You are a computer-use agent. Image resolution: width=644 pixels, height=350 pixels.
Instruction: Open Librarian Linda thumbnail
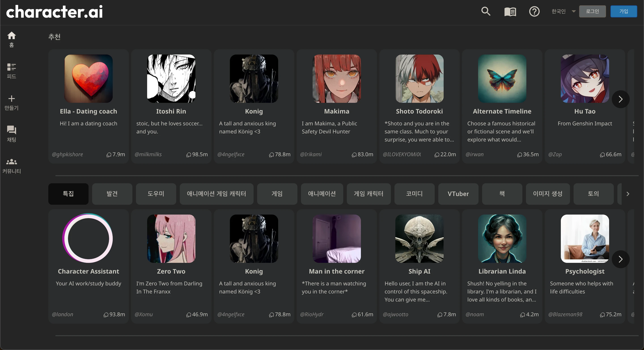point(502,238)
